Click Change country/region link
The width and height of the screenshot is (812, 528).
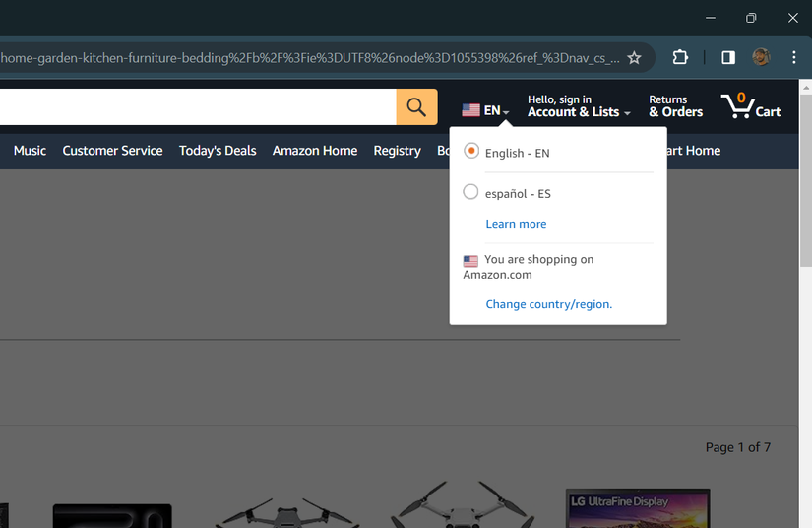pos(549,304)
